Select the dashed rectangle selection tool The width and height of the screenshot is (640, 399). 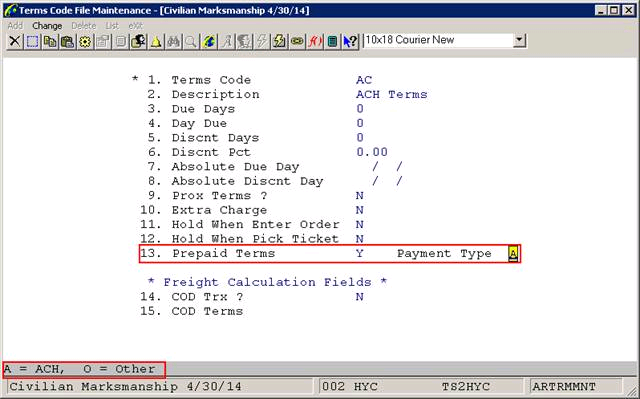pyautogui.click(x=32, y=41)
